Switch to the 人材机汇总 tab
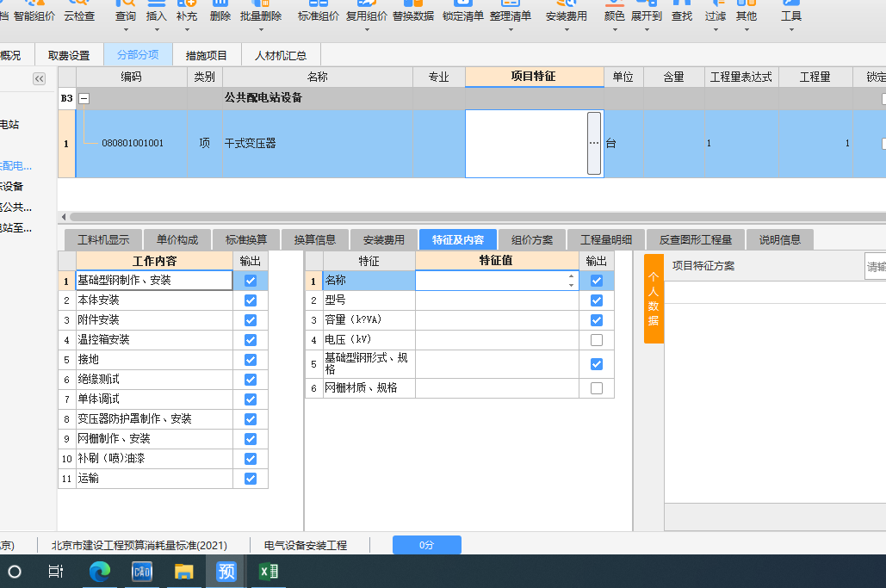The width and height of the screenshot is (886, 588). 281,55
